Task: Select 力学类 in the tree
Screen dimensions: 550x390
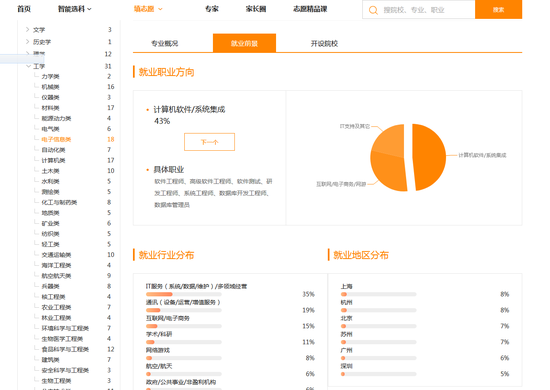Action: [51, 76]
